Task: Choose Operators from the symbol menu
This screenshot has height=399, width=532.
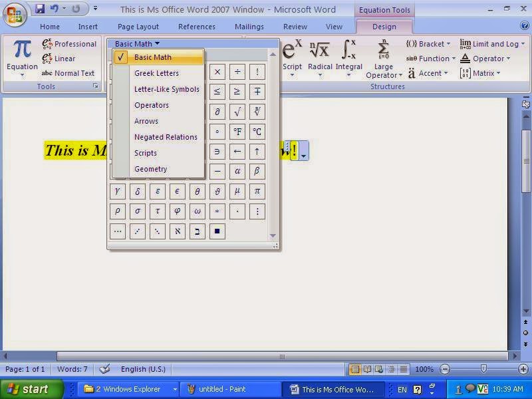Action: pos(152,105)
